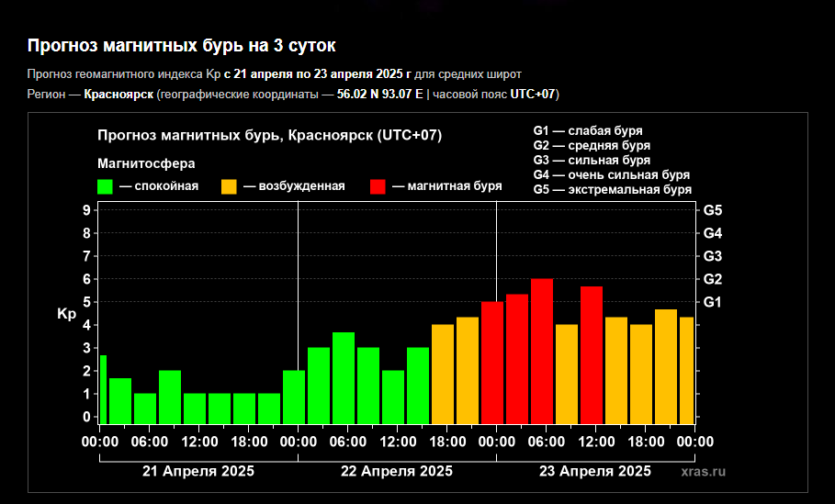Click the Kp 2 green bar at 12:00 on 22 April
Screen dimensions: 835x504
pos(393,397)
